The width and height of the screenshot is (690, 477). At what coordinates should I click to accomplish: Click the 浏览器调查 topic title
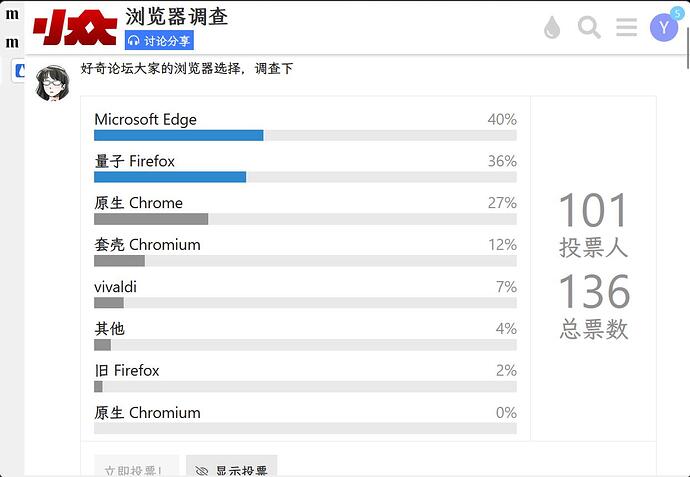coord(177,16)
